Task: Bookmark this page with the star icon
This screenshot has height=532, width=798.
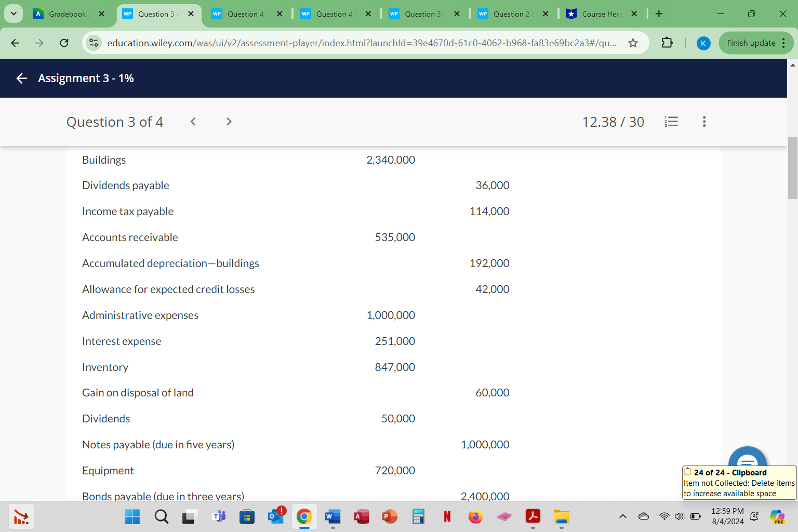Action: (633, 43)
